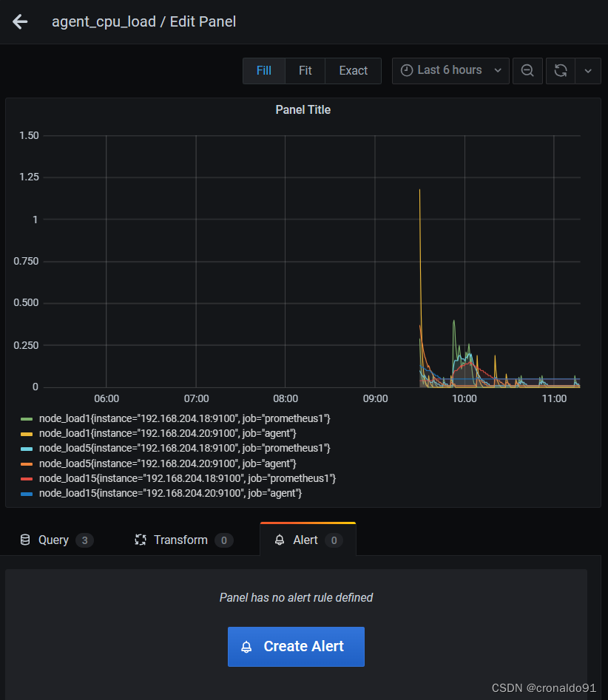608x700 pixels.
Task: Toggle node_load1 192.168.204.20 agent legend series
Action: pyautogui.click(x=167, y=433)
